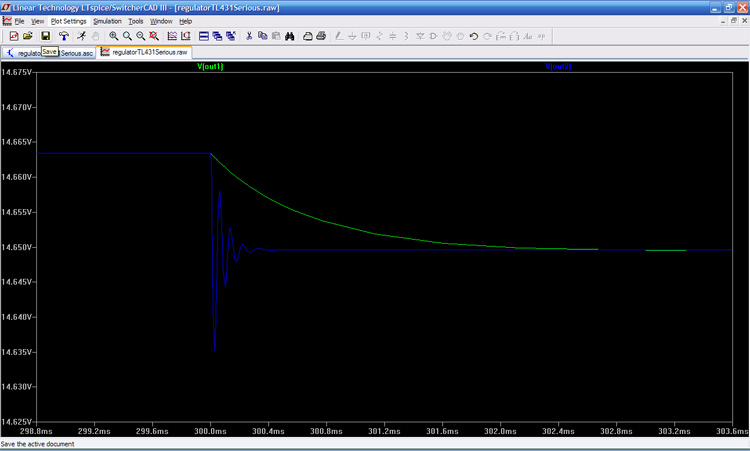Viewport: 750px width, 451px height.
Task: Click the Drag closed-hand icon
Action: [x=460, y=36]
